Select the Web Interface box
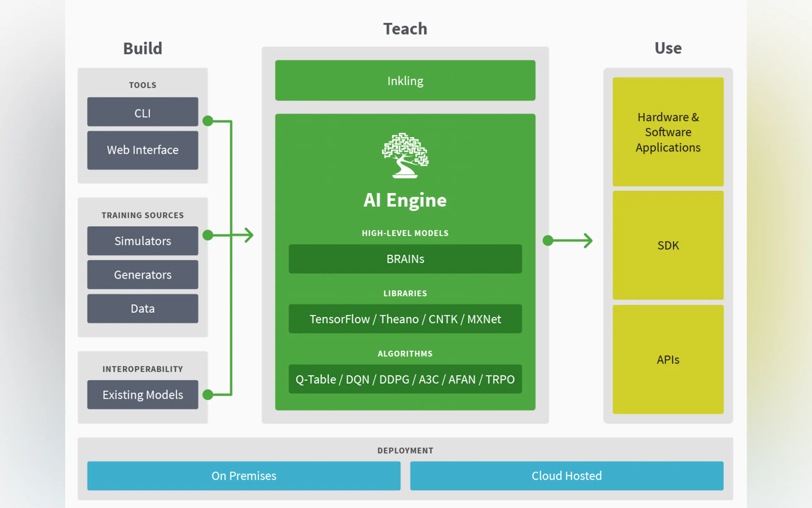The image size is (812, 508). [143, 150]
